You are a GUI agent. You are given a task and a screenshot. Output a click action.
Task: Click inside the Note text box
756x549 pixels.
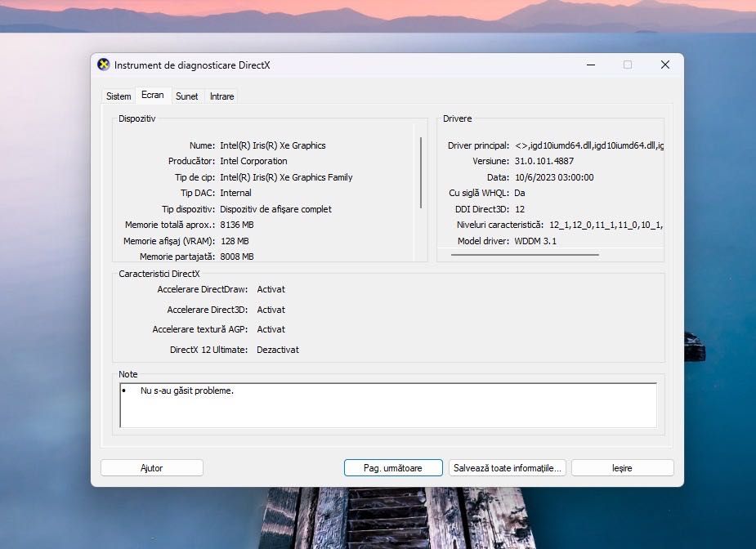pos(388,405)
